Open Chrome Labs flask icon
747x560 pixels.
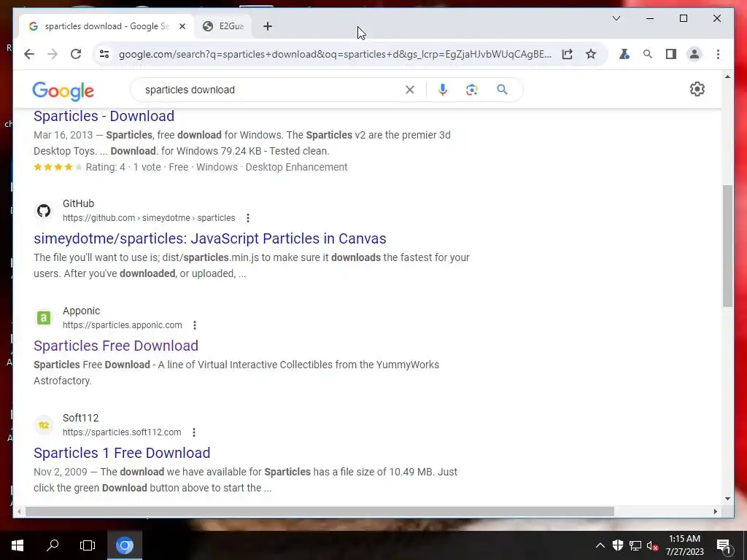(x=624, y=54)
